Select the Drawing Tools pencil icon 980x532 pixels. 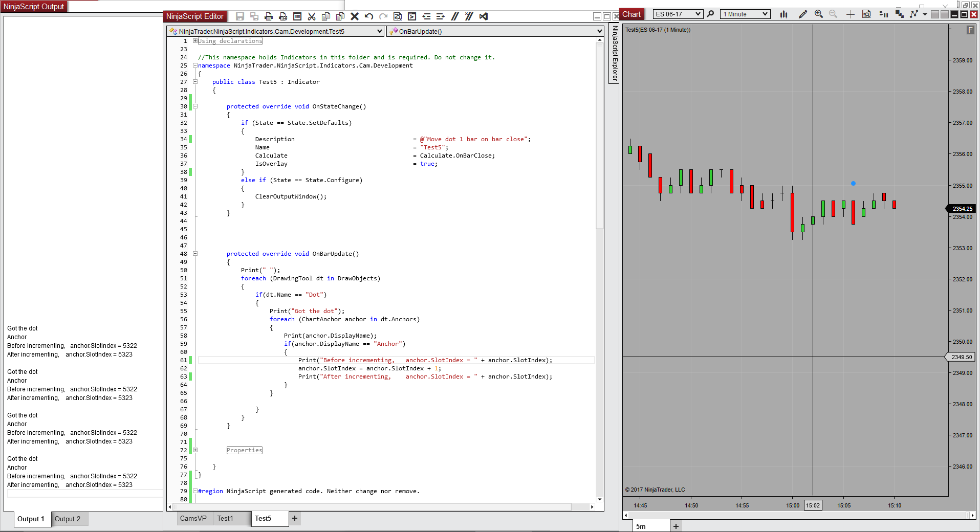tap(803, 14)
